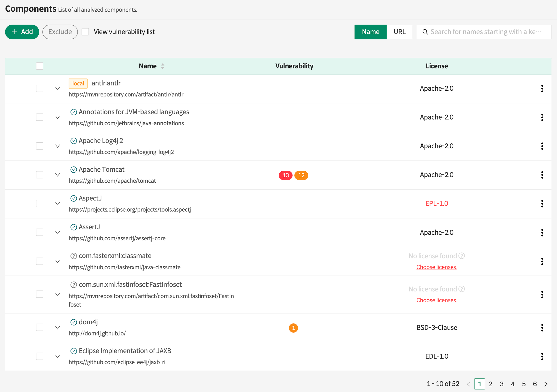Select the AspectJ row checkbox
This screenshot has width=557, height=392.
(40, 203)
